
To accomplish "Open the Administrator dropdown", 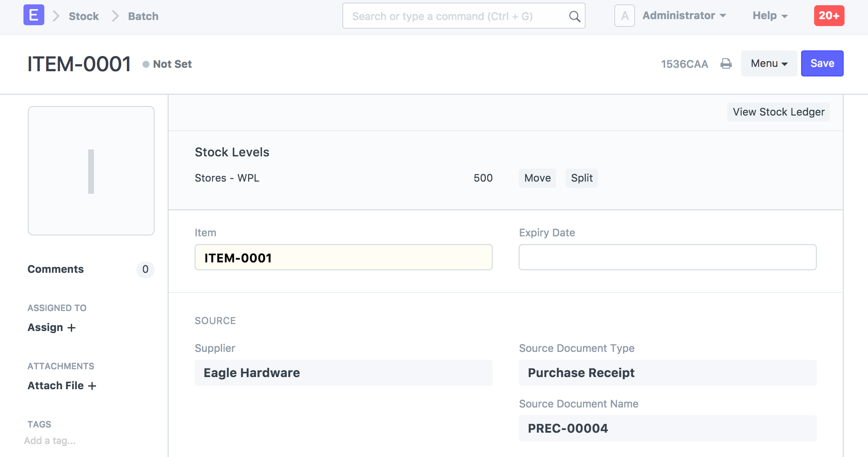I will (x=684, y=16).
